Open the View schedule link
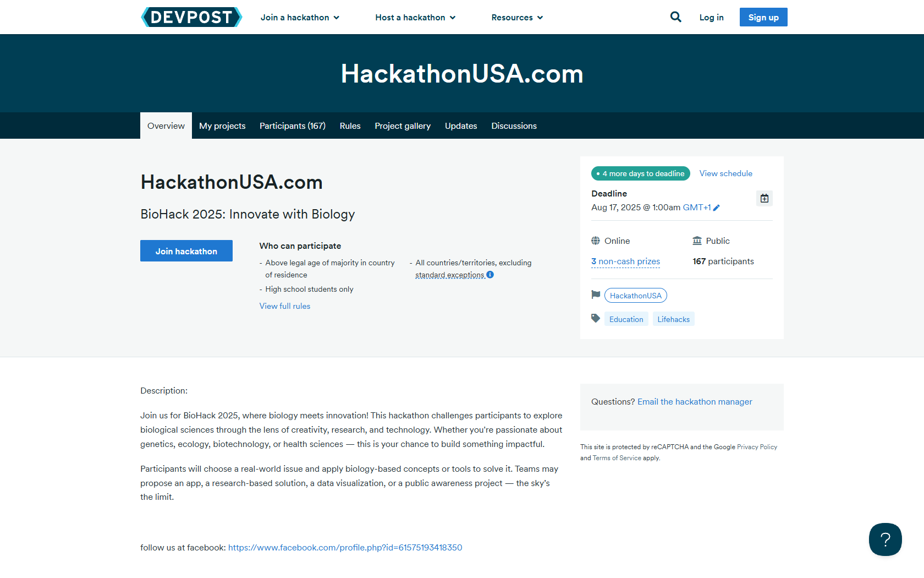The height and width of the screenshot is (578, 924). (x=725, y=173)
